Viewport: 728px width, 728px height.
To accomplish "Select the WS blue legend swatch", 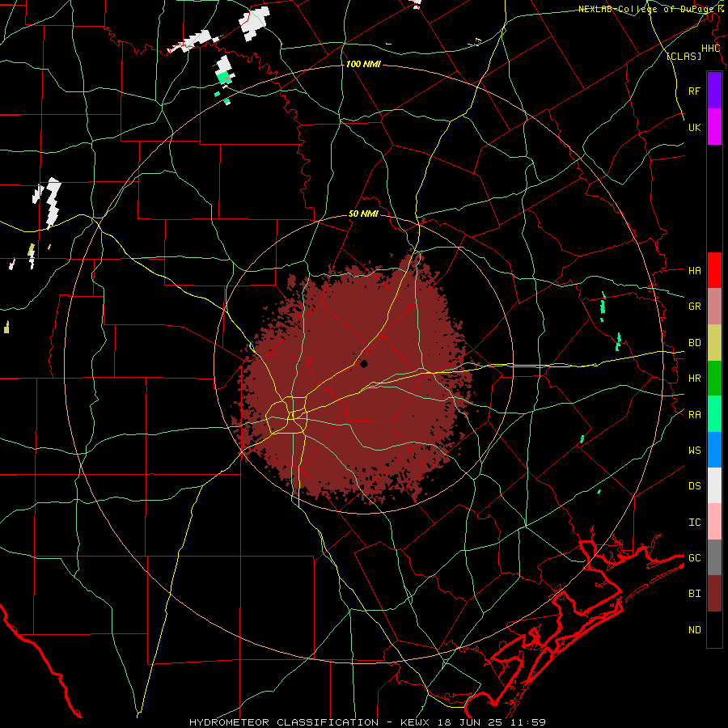I will pos(714,450).
